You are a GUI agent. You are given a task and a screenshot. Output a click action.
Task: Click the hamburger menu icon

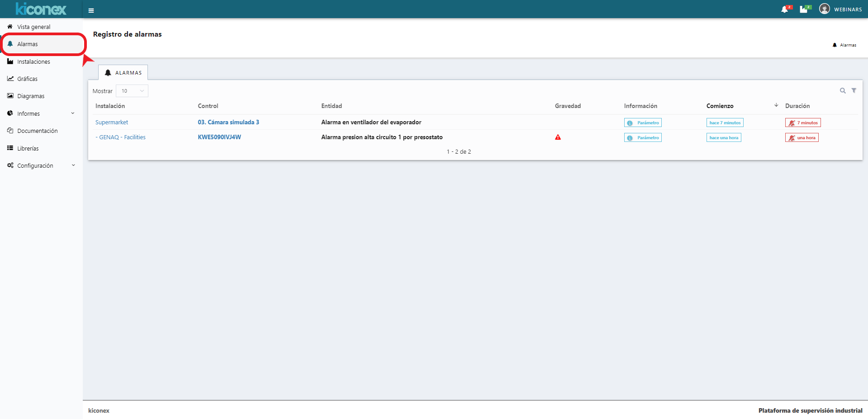91,10
